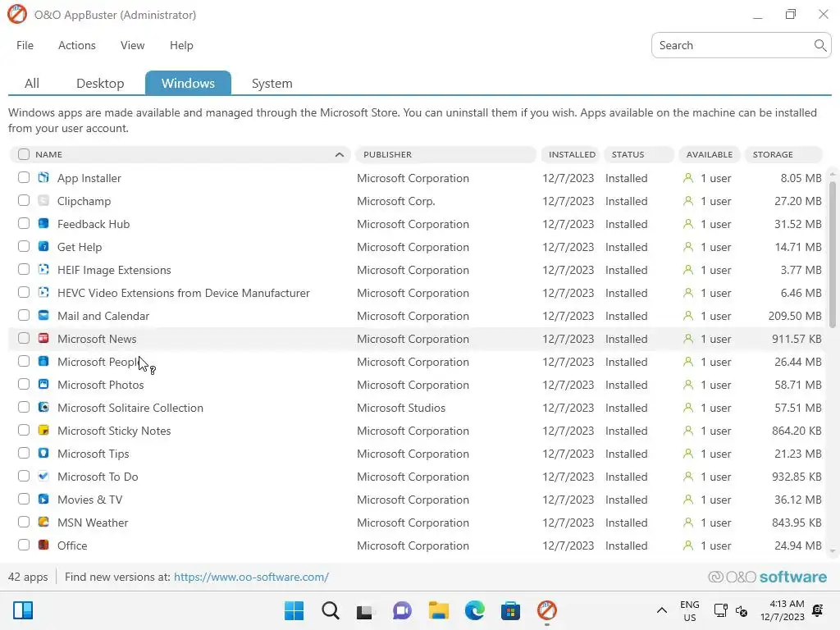Open the File menu
Screen dimensions: 840x630
coord(25,46)
